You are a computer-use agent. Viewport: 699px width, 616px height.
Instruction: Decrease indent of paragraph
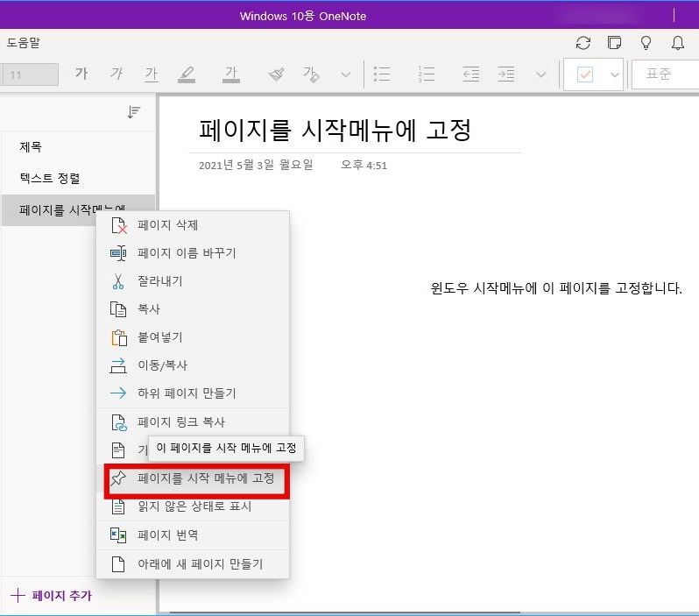point(471,74)
